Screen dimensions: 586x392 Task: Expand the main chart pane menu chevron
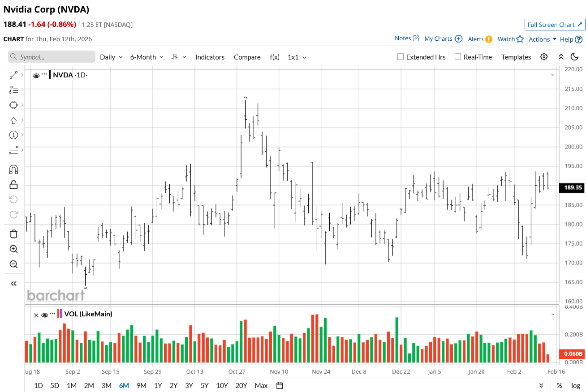(553, 75)
